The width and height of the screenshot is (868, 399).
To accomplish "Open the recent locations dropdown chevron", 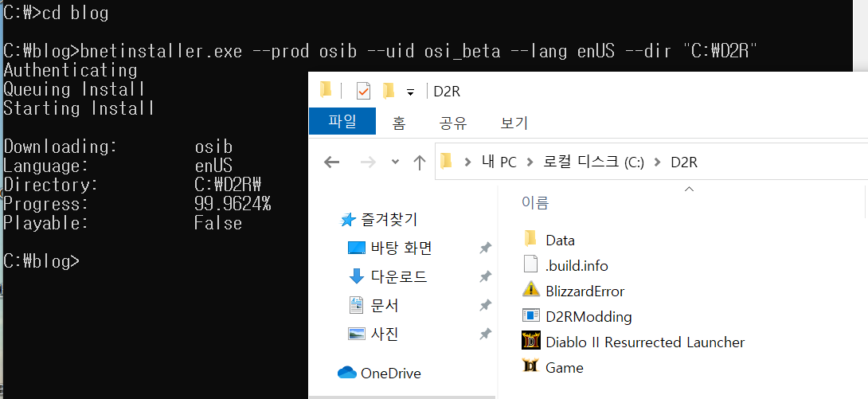I will pos(395,162).
